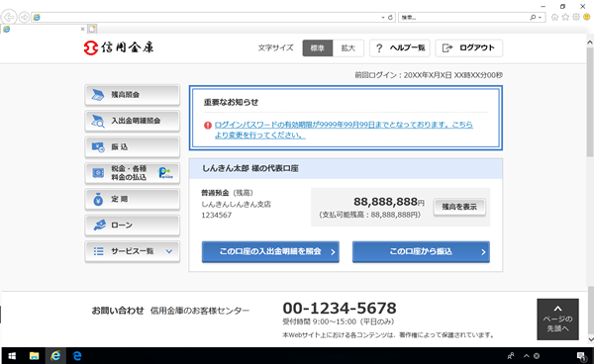Click この口座の入出金明細を照会 button
This screenshot has width=594, height=364.
270,251
